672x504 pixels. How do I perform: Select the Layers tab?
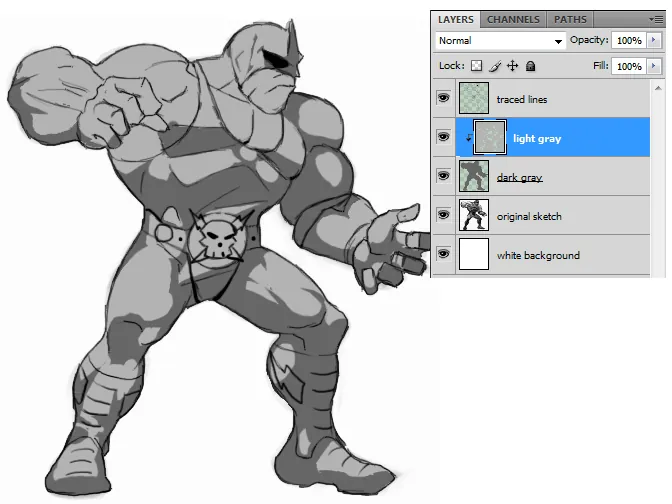(456, 20)
